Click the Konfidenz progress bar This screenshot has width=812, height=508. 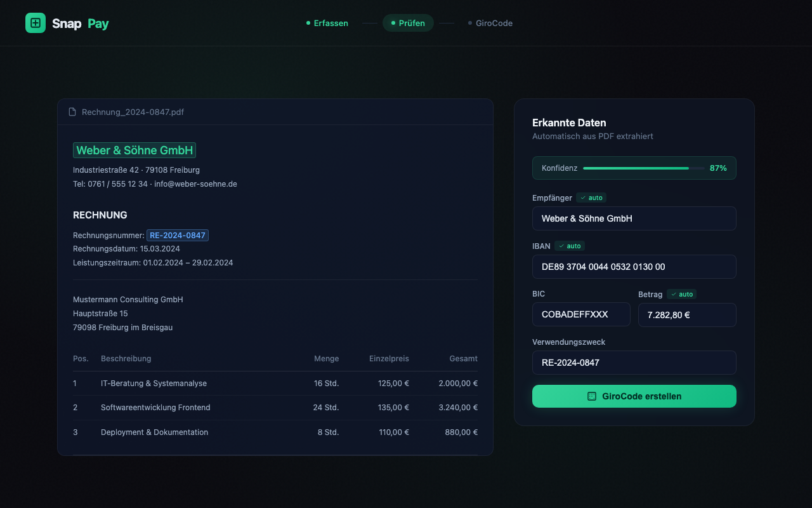tap(643, 168)
